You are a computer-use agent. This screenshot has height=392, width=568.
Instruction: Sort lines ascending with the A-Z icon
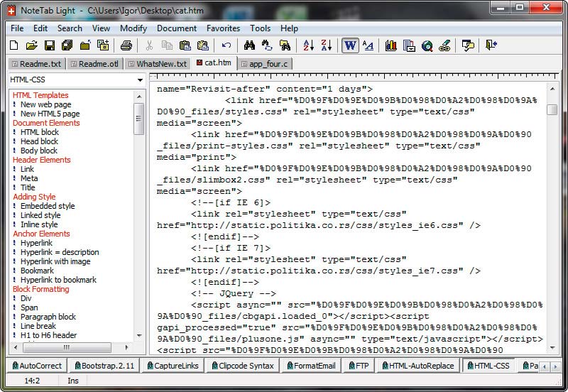[308, 45]
